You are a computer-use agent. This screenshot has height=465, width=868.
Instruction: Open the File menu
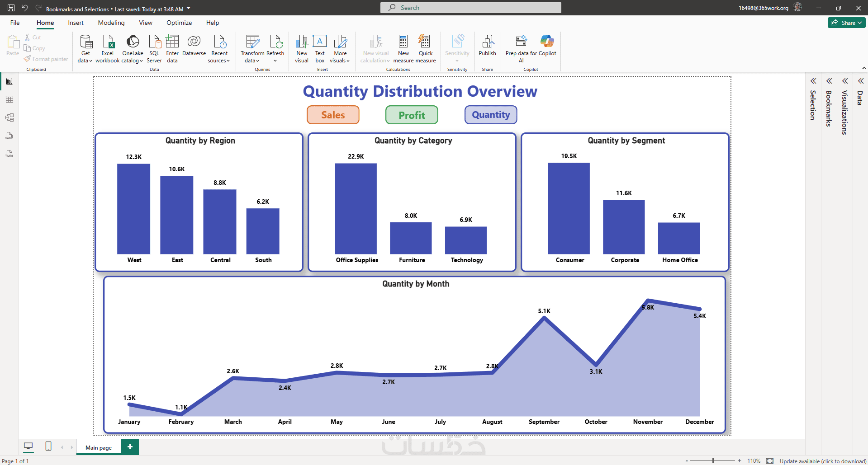click(15, 23)
